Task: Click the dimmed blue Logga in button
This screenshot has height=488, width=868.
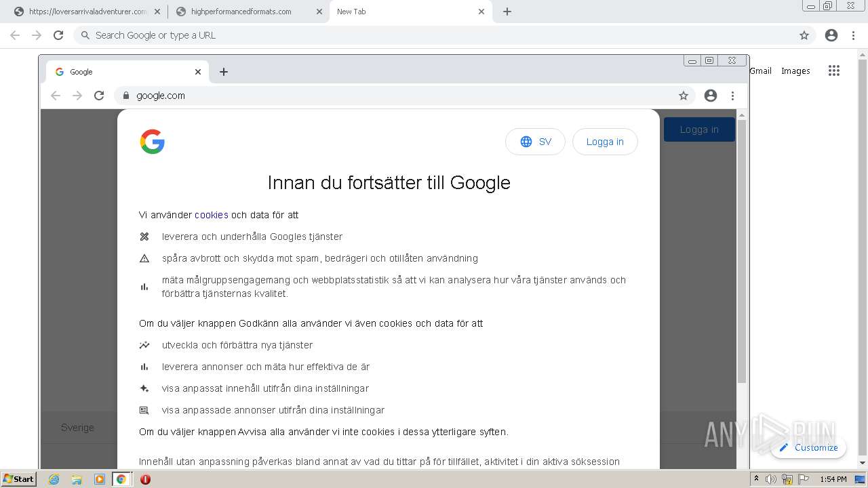Action: 699,129
